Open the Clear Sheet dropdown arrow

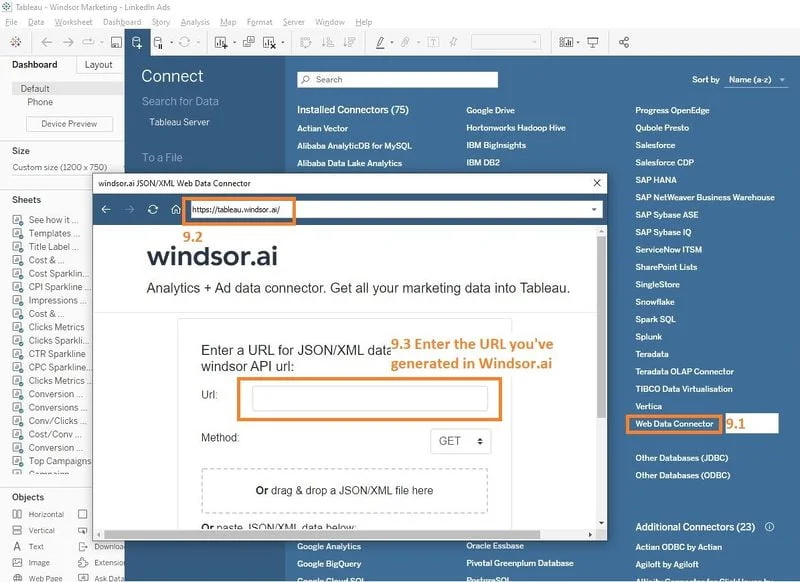(x=282, y=42)
